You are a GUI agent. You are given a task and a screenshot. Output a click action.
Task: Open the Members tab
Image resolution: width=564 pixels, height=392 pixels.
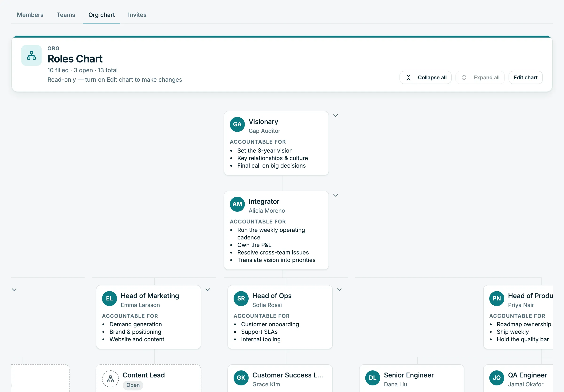tap(30, 15)
